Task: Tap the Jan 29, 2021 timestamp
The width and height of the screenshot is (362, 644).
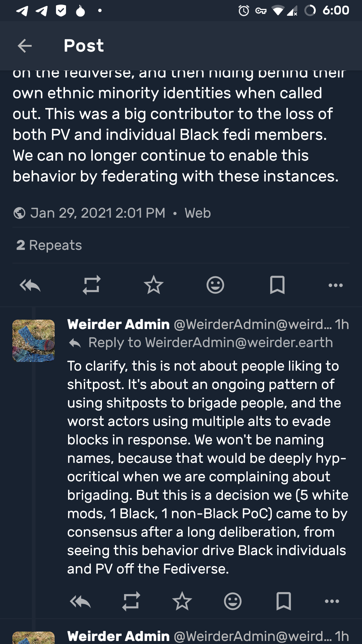Action: [98, 213]
